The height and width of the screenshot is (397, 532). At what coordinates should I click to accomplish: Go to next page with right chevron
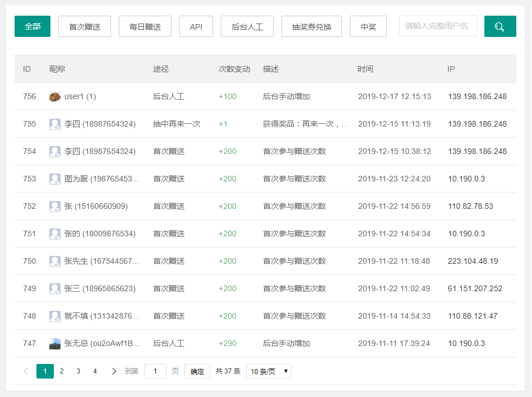point(114,371)
